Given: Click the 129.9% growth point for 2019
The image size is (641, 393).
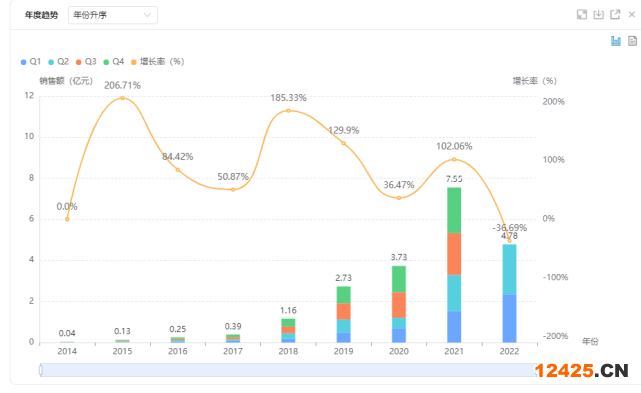Looking at the screenshot, I should click(x=343, y=143).
